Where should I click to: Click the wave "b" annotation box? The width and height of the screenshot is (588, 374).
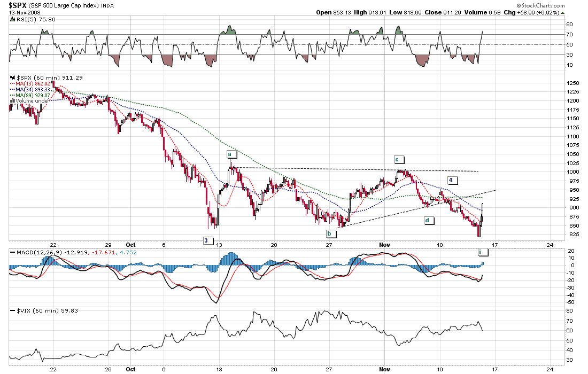pyautogui.click(x=330, y=234)
